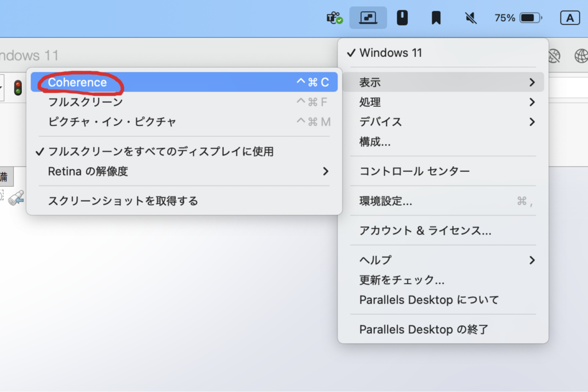Click the mouse utility menu bar icon
Image resolution: width=588 pixels, height=392 pixels.
tap(402, 18)
